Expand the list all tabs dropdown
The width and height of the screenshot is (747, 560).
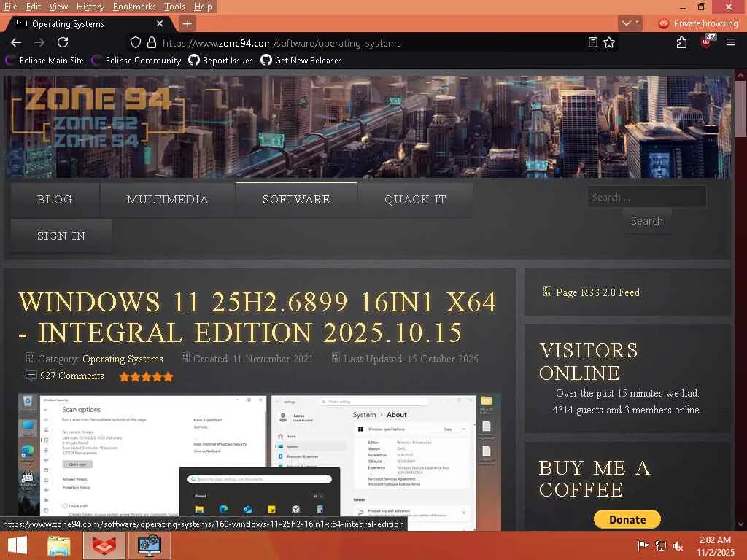point(631,23)
